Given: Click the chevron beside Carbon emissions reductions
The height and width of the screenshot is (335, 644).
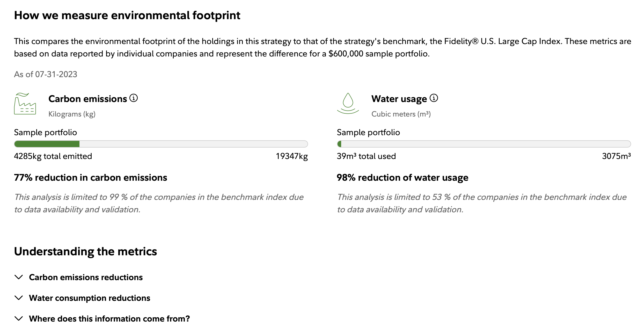Looking at the screenshot, I should [x=19, y=277].
